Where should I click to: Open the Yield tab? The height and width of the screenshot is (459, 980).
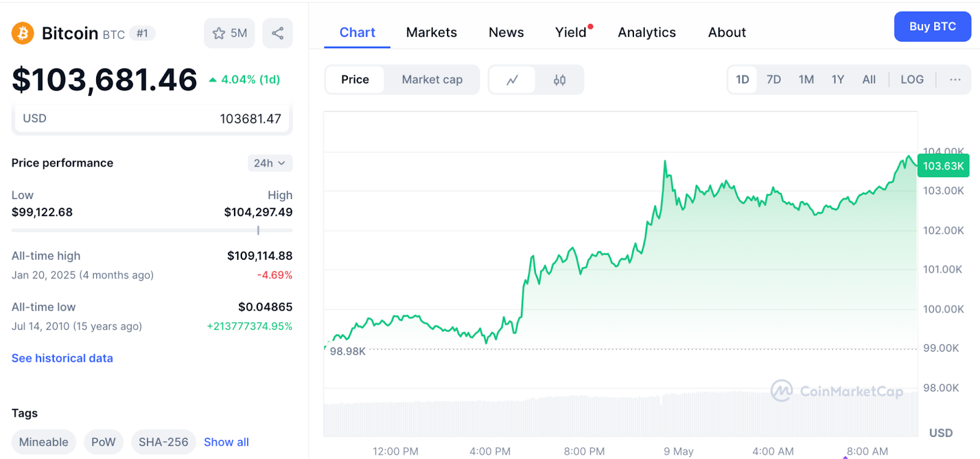(571, 32)
